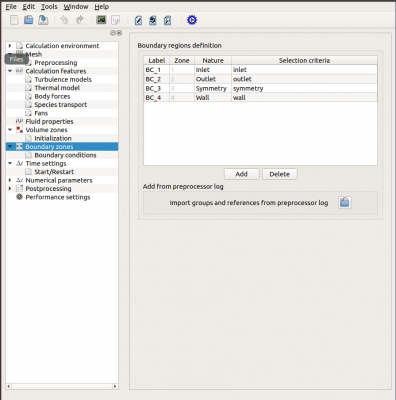This screenshot has width=396, height=400.
Task: Select the BC_1 label cell
Action: pos(157,70)
